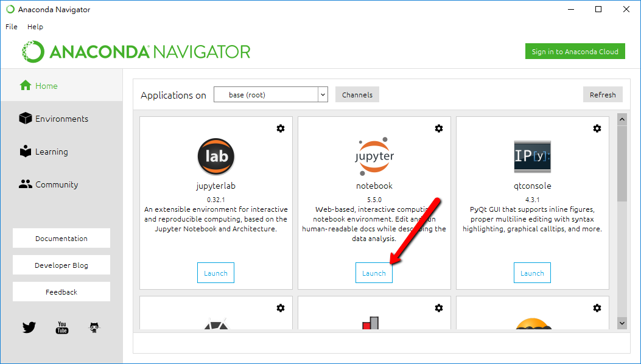Open settings gear on notebook card
The height and width of the screenshot is (364, 641).
(439, 128)
